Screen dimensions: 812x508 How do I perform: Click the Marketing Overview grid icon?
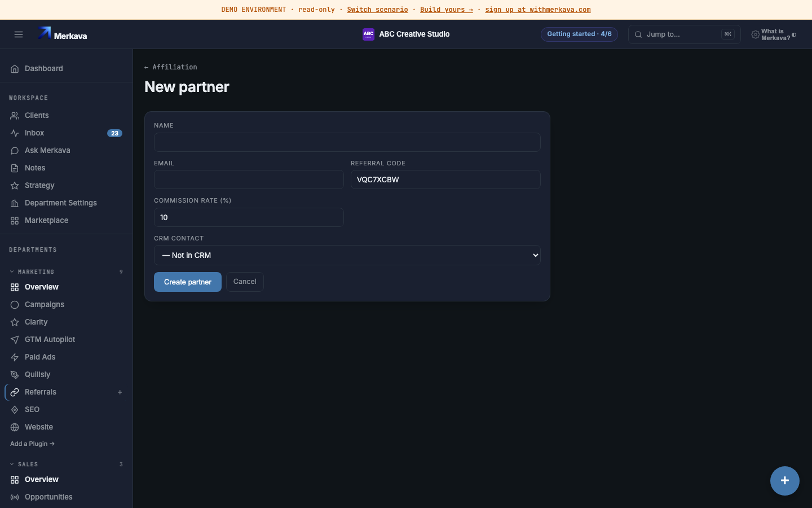pyautogui.click(x=15, y=287)
